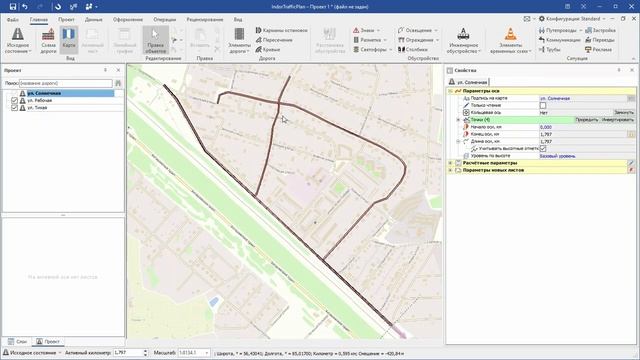Switch to the Операции ribbon tab
The image size is (640, 360).
click(x=164, y=20)
